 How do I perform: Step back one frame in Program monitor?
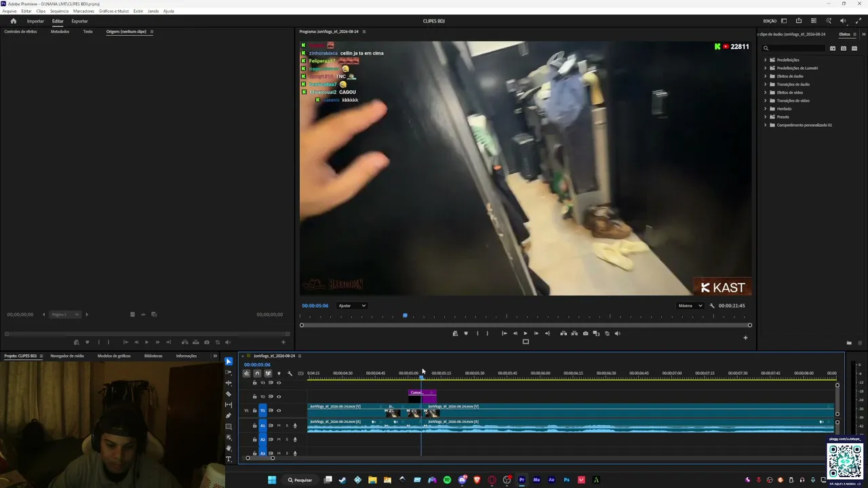coord(515,333)
